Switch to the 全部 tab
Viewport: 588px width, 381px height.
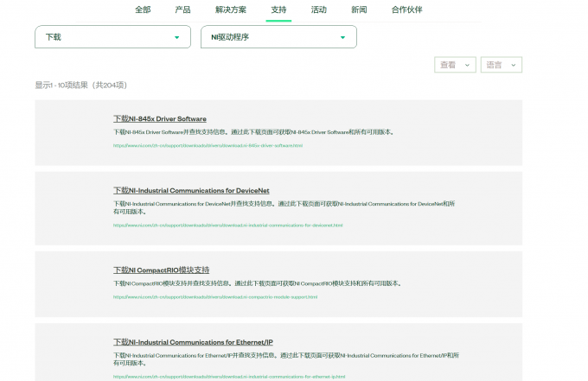[143, 10]
